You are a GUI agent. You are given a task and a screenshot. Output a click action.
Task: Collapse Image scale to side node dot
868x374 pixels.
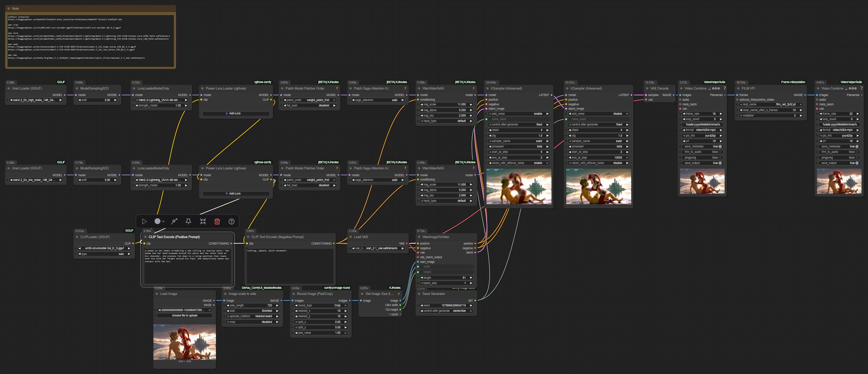225,294
